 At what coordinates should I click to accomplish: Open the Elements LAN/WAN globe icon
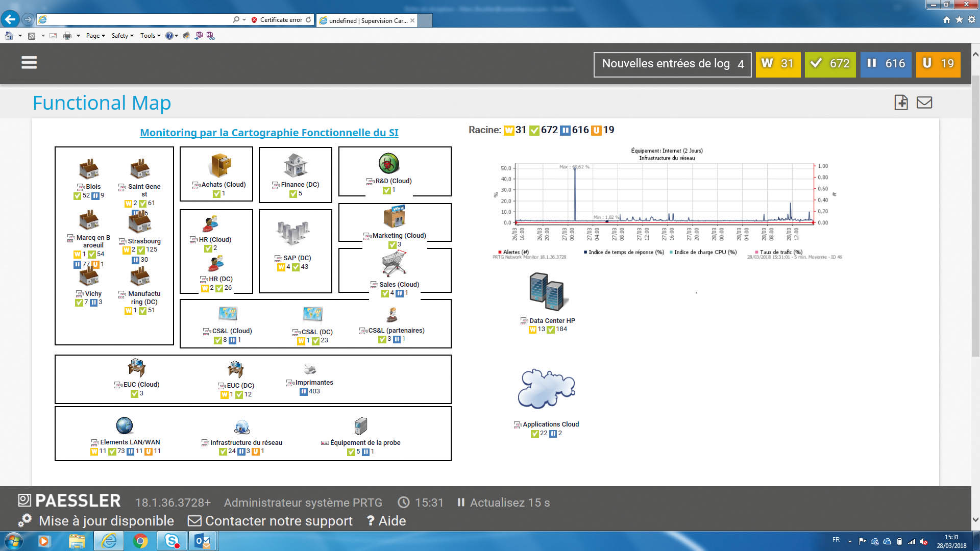[125, 425]
